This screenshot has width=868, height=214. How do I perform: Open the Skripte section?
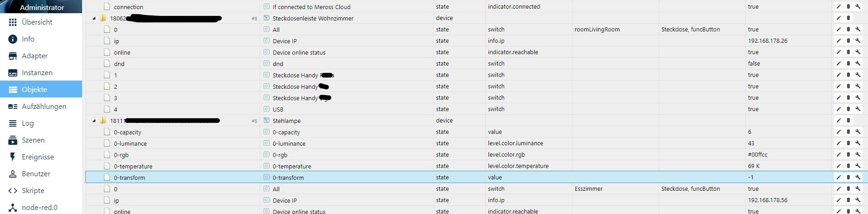[41, 190]
